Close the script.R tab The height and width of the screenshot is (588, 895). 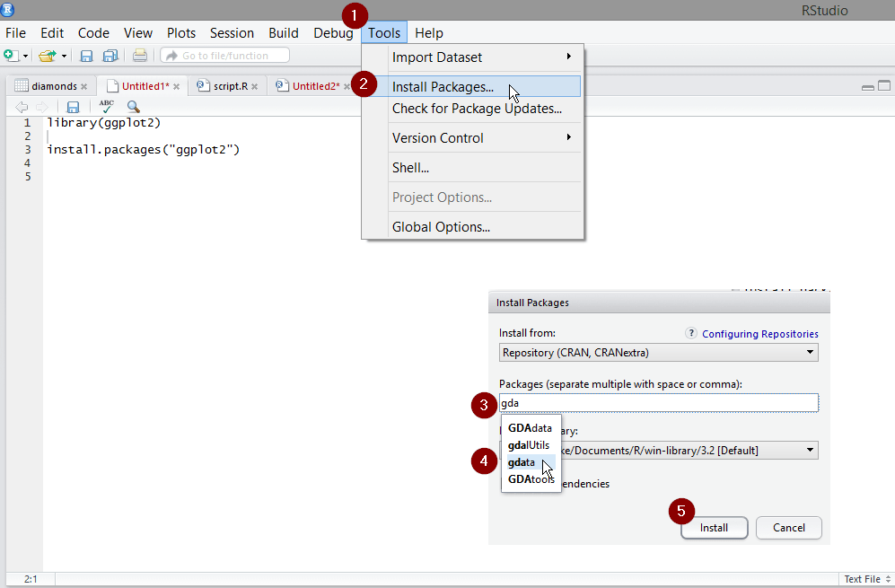pos(255,87)
